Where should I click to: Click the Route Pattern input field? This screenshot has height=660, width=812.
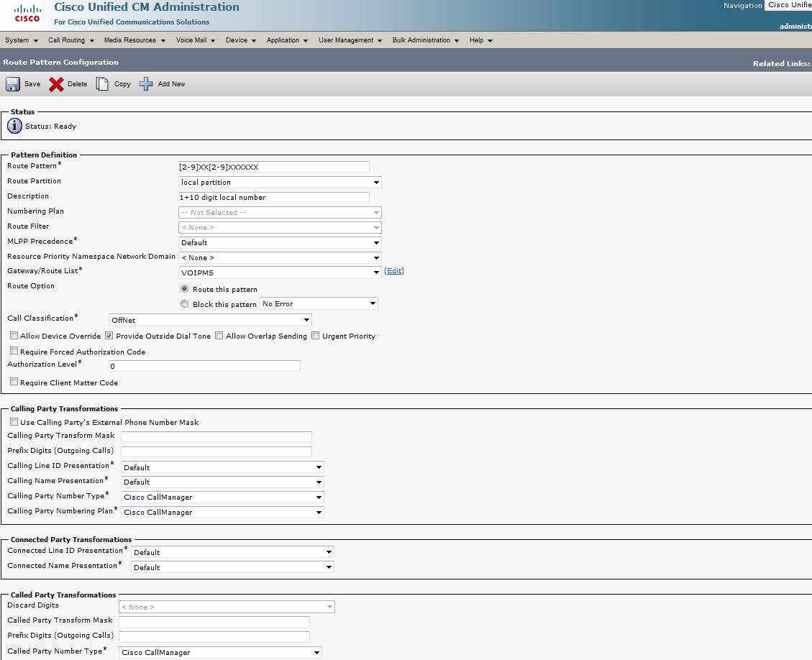click(273, 167)
